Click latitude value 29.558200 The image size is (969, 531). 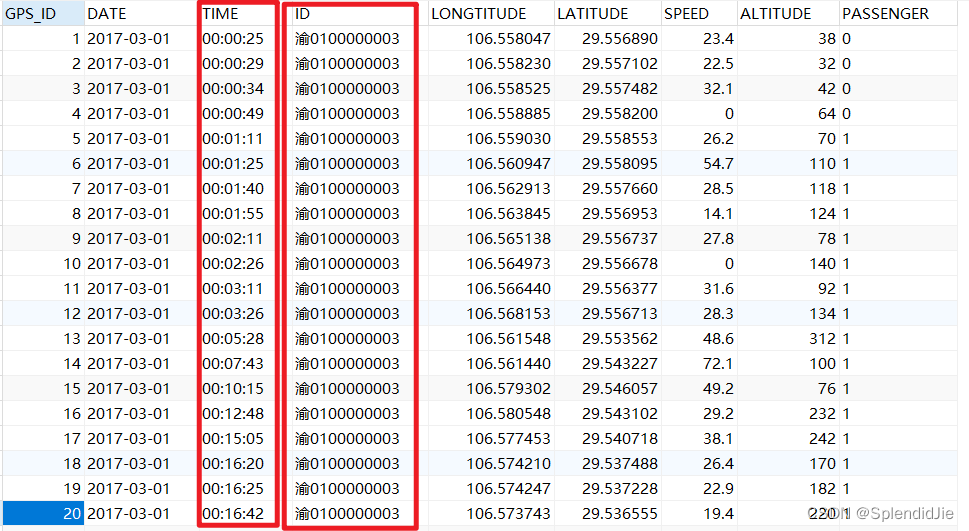pos(620,114)
